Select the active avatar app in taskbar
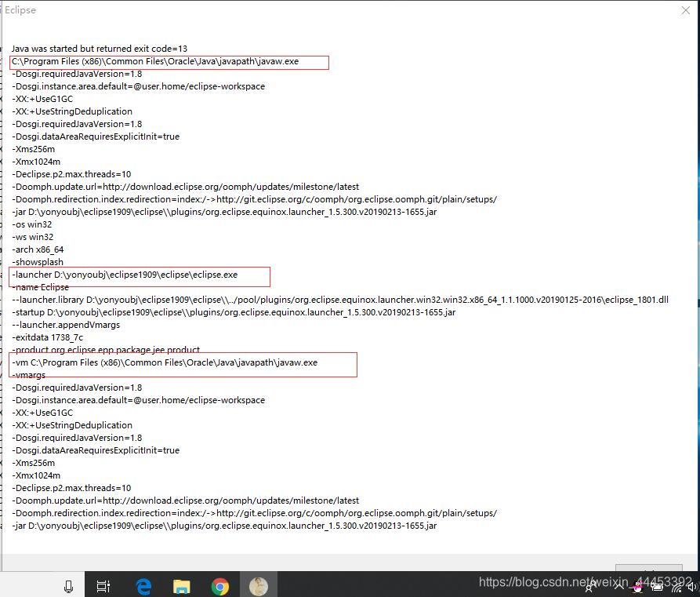 pos(259,586)
